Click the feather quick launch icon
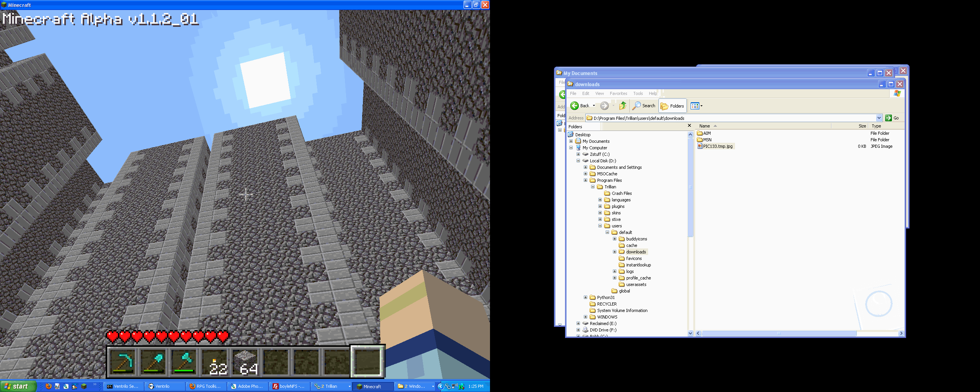Image resolution: width=980 pixels, height=392 pixels. pos(66,386)
